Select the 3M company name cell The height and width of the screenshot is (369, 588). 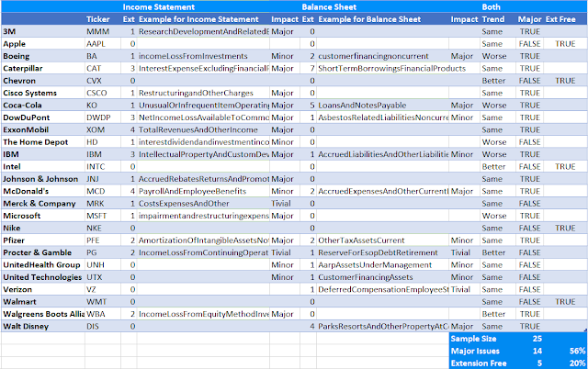click(43, 31)
